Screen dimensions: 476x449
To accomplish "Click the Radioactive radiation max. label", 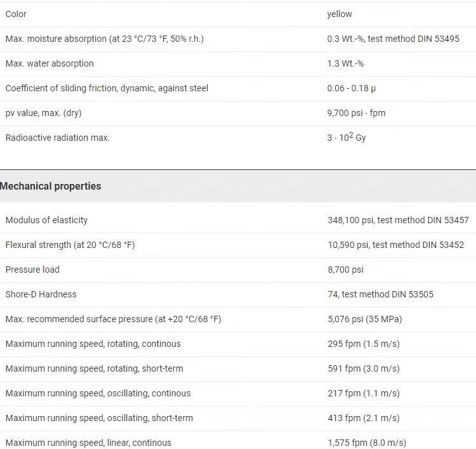I will pyautogui.click(x=57, y=138).
